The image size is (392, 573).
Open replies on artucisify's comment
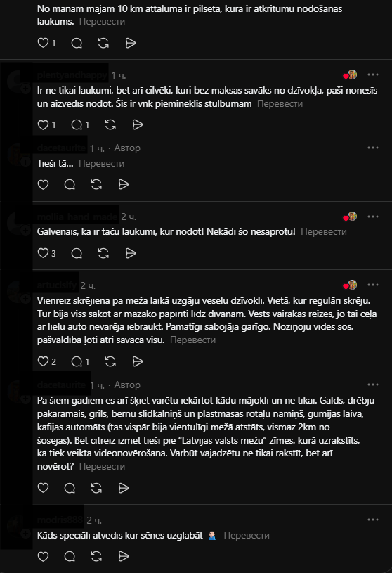(x=77, y=362)
